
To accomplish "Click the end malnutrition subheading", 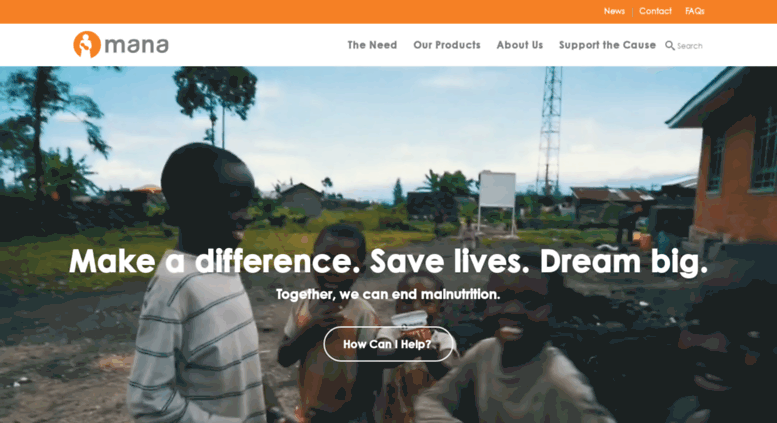I will tap(388, 294).
